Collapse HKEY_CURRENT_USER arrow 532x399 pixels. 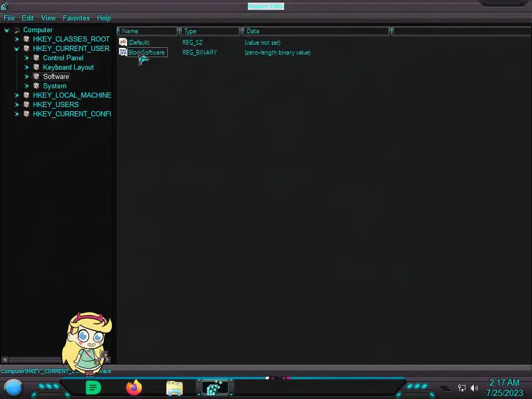pos(16,49)
